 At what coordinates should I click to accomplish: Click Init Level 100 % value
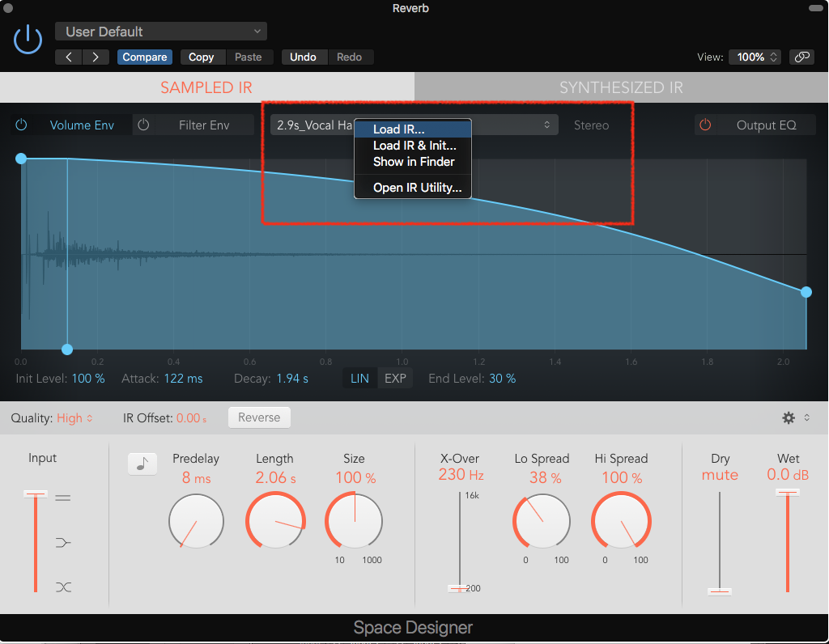tap(88, 379)
